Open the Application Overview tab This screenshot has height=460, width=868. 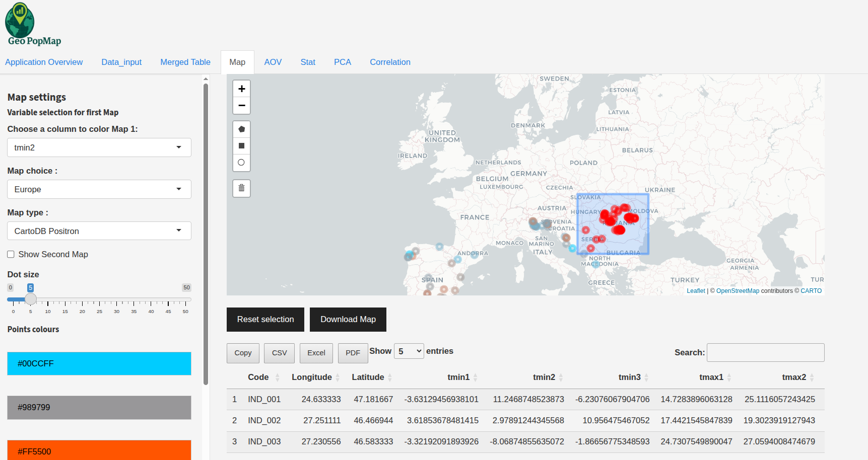click(x=44, y=62)
